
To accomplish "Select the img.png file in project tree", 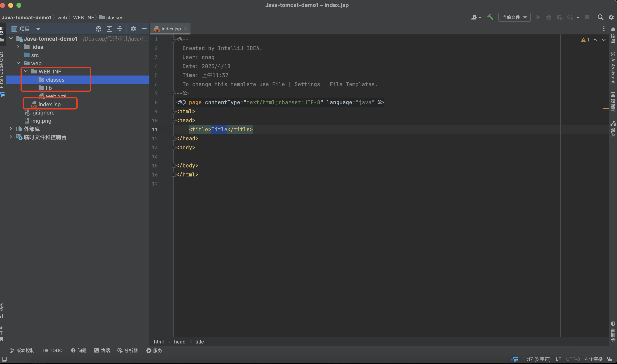I will [41, 121].
